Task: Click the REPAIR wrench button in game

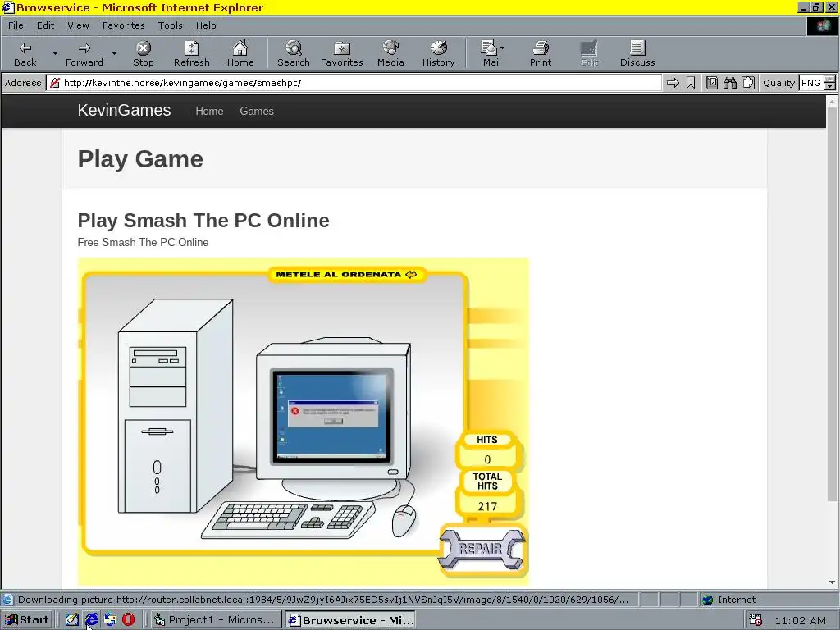Action: (481, 549)
